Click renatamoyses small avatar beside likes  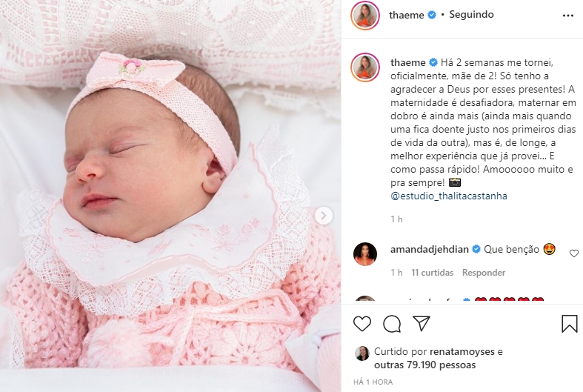(362, 353)
